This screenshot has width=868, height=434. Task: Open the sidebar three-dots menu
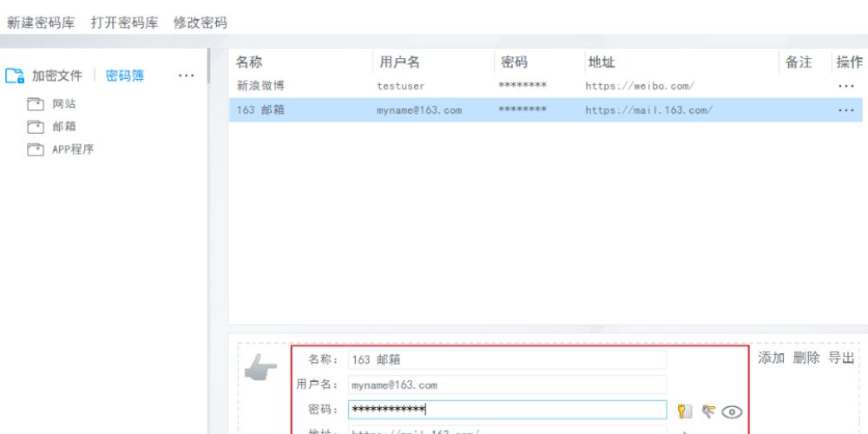[186, 76]
